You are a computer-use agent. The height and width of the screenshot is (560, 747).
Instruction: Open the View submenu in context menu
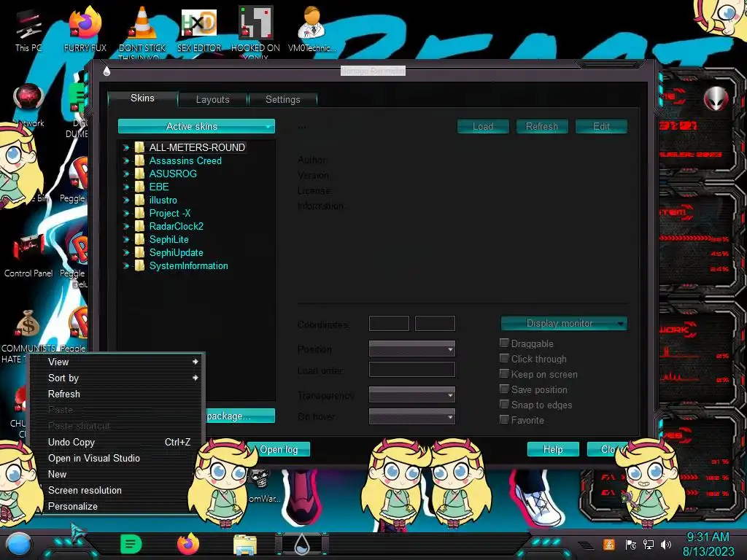tap(117, 362)
